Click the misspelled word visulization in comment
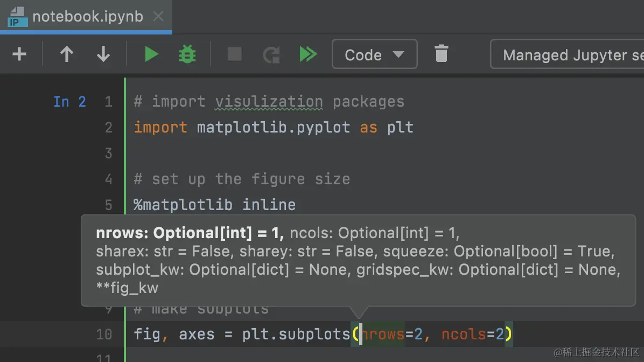 point(269,101)
